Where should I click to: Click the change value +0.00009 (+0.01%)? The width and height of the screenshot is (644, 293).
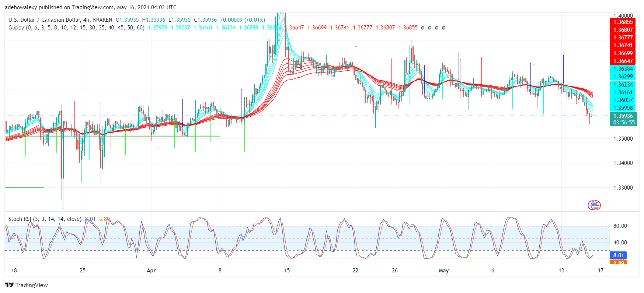pos(243,20)
